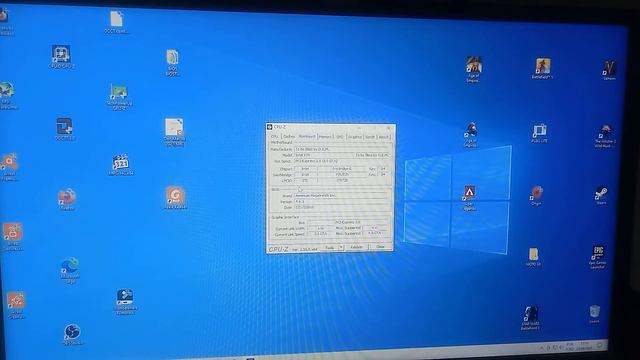This screenshot has height=360, width=640.
Task: Click the CPU-Z title bar logo icon
Action: tap(270, 127)
